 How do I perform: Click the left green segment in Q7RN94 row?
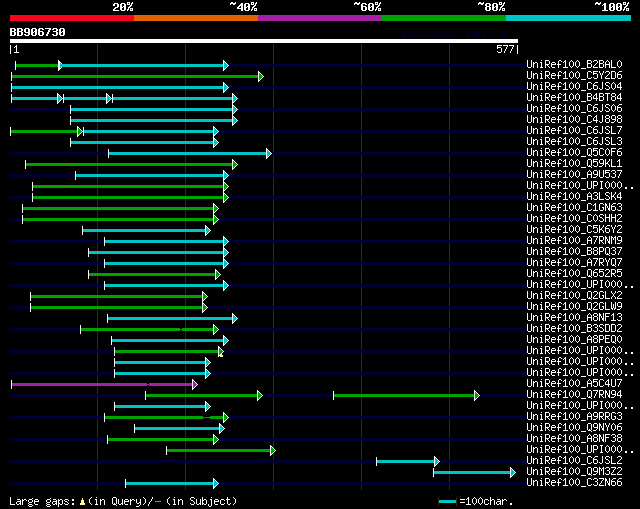[202, 395]
